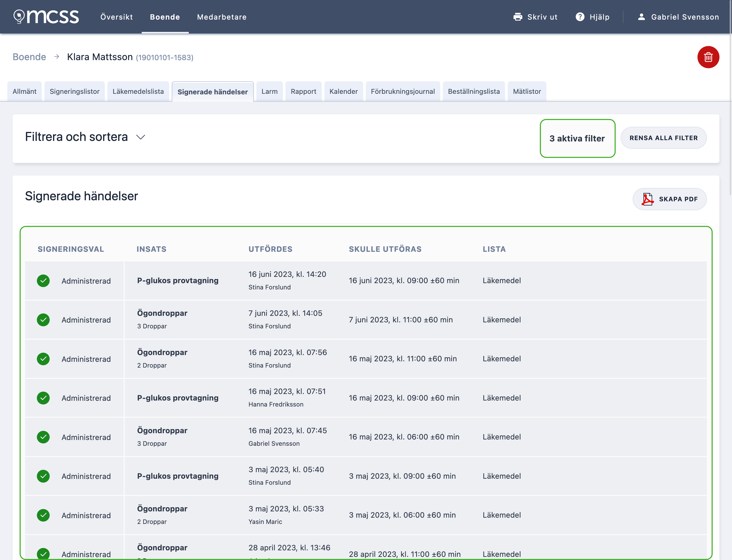Click the 3 aktiva filter label
The width and height of the screenshot is (732, 560).
click(577, 138)
